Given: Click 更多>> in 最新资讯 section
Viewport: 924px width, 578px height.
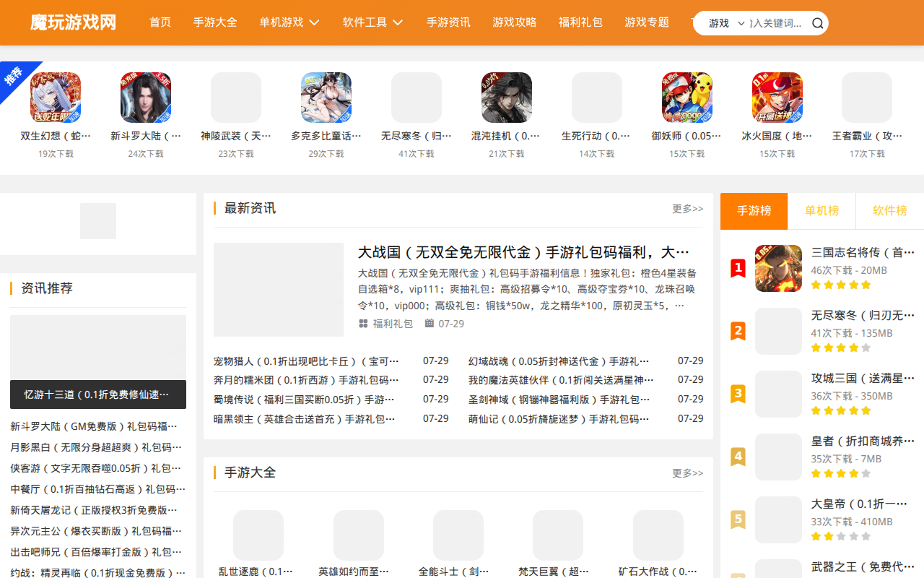Looking at the screenshot, I should [x=687, y=209].
